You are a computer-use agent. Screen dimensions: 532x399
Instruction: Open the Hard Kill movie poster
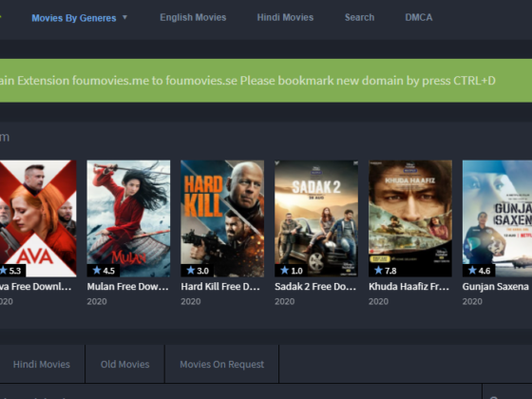[222, 218]
